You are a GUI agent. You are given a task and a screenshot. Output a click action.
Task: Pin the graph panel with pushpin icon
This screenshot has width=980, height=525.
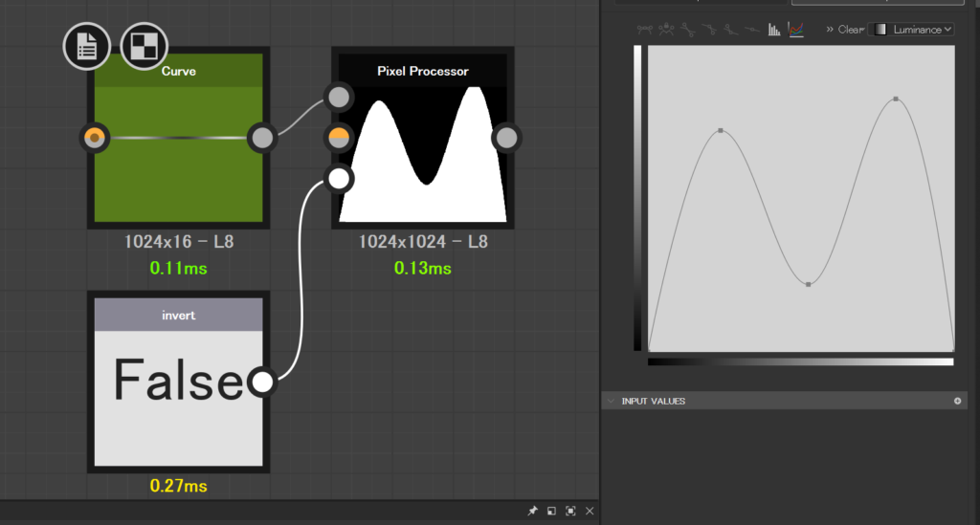[532, 512]
